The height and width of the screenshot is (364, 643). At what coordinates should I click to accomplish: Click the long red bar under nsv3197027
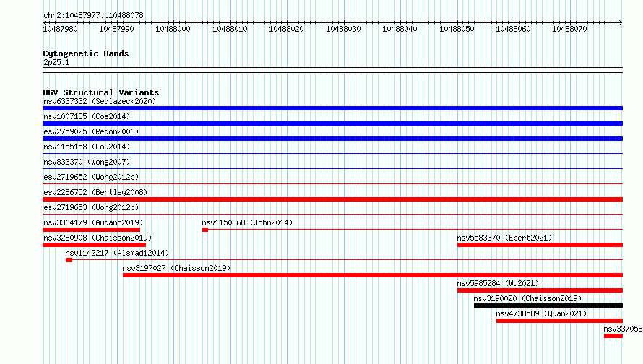(373, 275)
